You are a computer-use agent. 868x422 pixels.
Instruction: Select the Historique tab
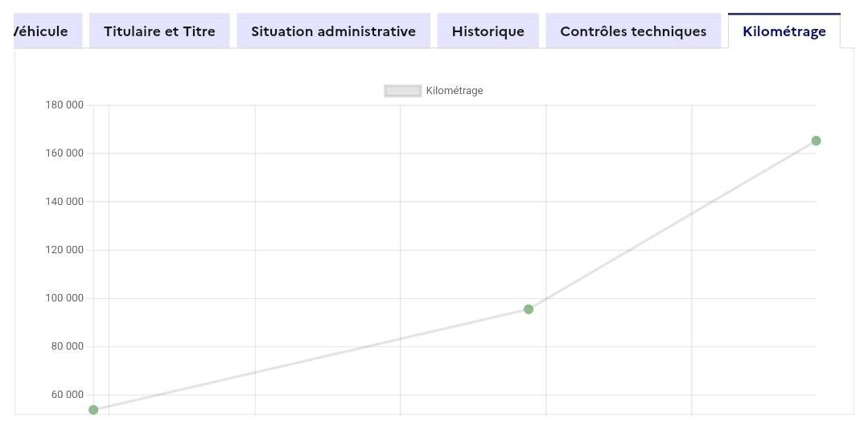click(487, 31)
